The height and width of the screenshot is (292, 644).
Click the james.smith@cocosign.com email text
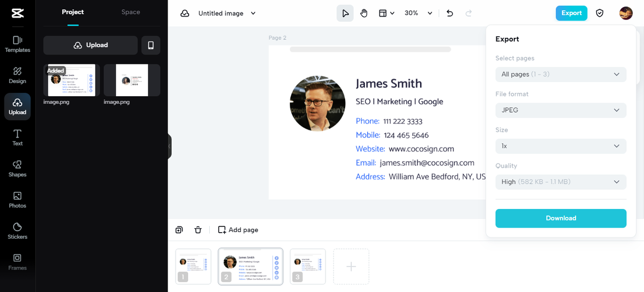pos(427,163)
